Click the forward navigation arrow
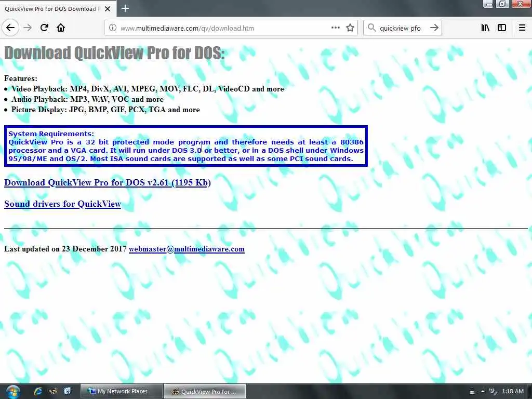532x399 pixels. 28,28
